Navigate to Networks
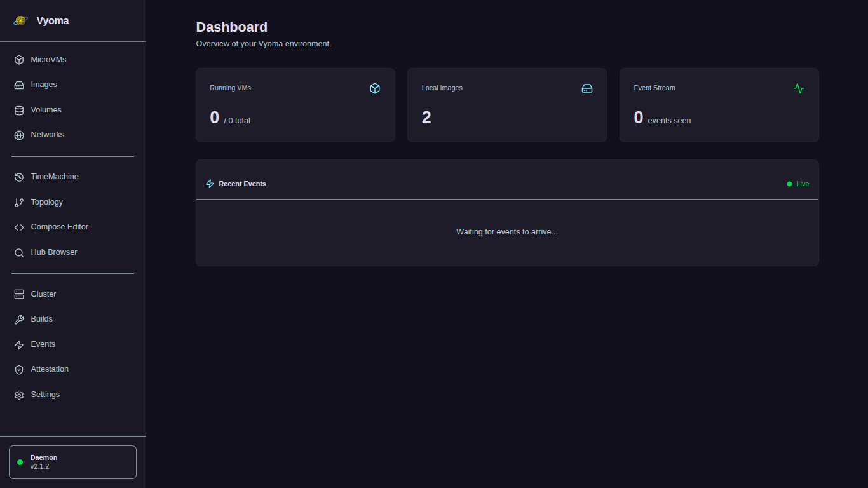This screenshot has height=488, width=868. click(72, 135)
